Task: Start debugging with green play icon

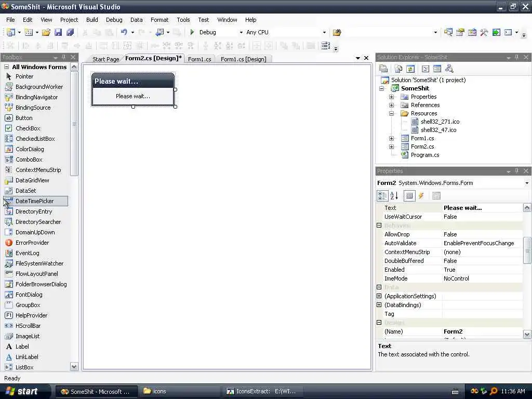Action: [x=192, y=32]
